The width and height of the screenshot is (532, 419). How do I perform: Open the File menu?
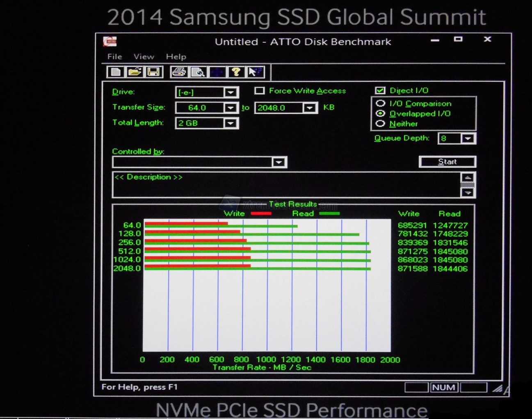coord(114,57)
